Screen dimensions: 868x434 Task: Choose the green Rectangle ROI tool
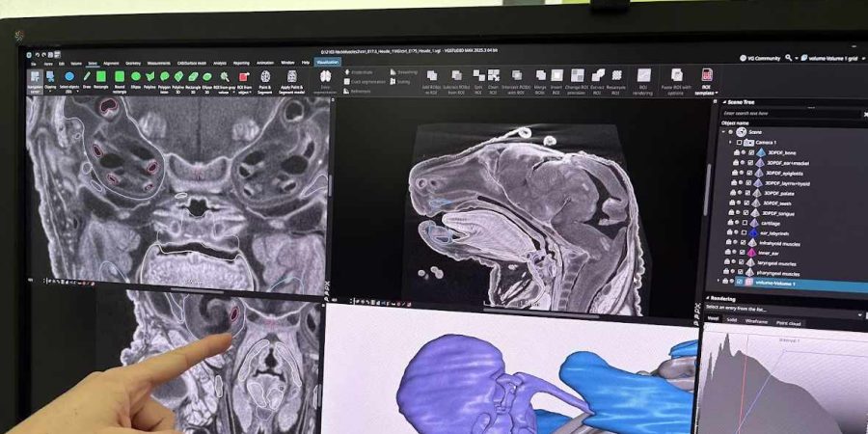coord(101,79)
